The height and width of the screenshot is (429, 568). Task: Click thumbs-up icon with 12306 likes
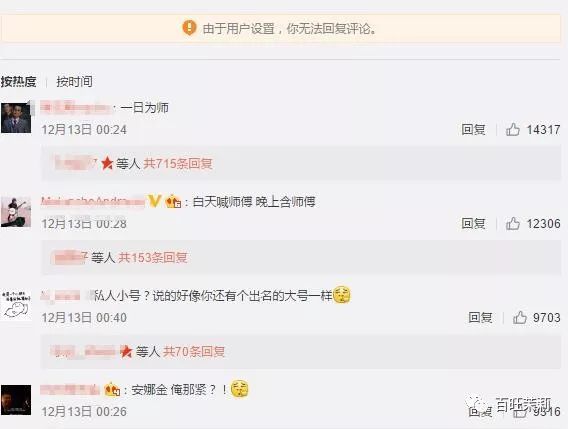513,224
